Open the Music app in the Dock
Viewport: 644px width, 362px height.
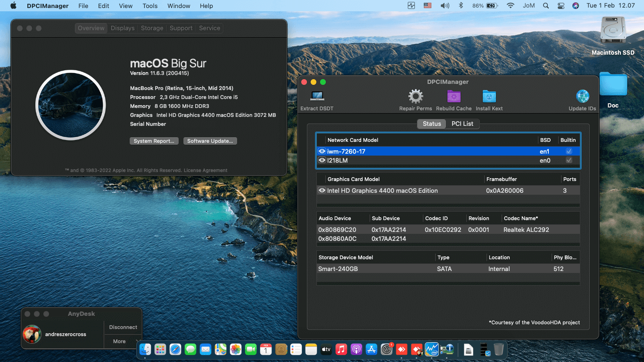point(341,349)
